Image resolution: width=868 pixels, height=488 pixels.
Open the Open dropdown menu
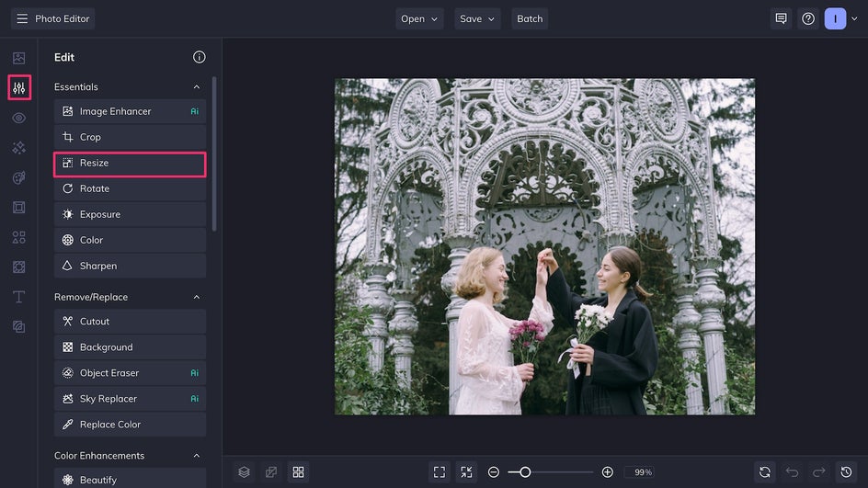pos(419,18)
